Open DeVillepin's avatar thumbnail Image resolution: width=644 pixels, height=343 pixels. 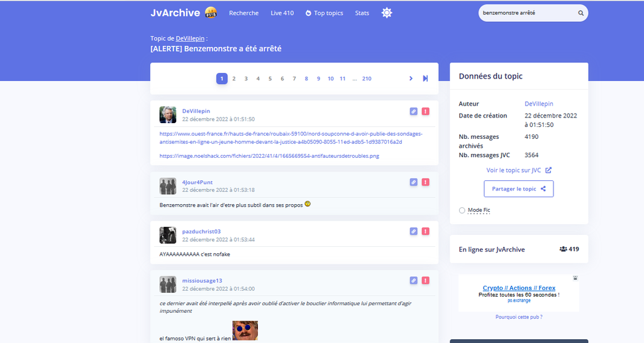[x=168, y=115]
